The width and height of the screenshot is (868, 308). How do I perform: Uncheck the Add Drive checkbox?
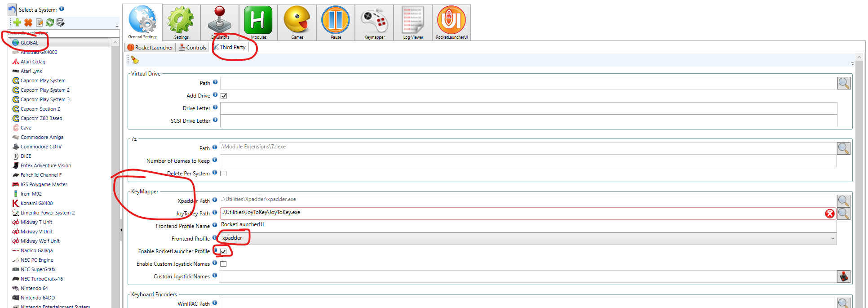[224, 96]
